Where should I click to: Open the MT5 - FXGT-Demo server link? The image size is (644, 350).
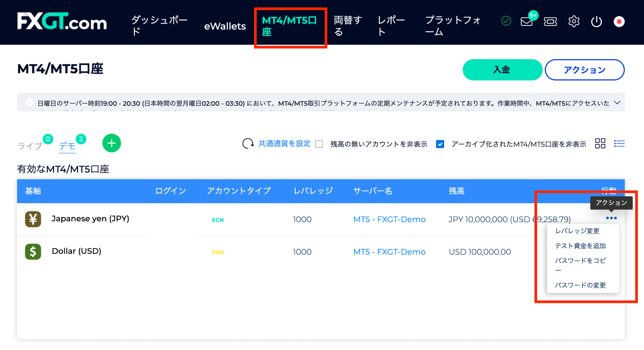(x=389, y=219)
